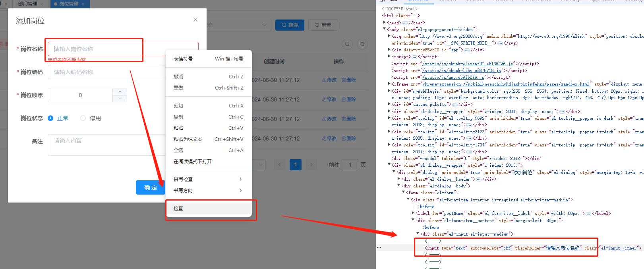Expand the div id="myWebPlugin" node
The width and height of the screenshot is (644, 269).
pos(389,91)
